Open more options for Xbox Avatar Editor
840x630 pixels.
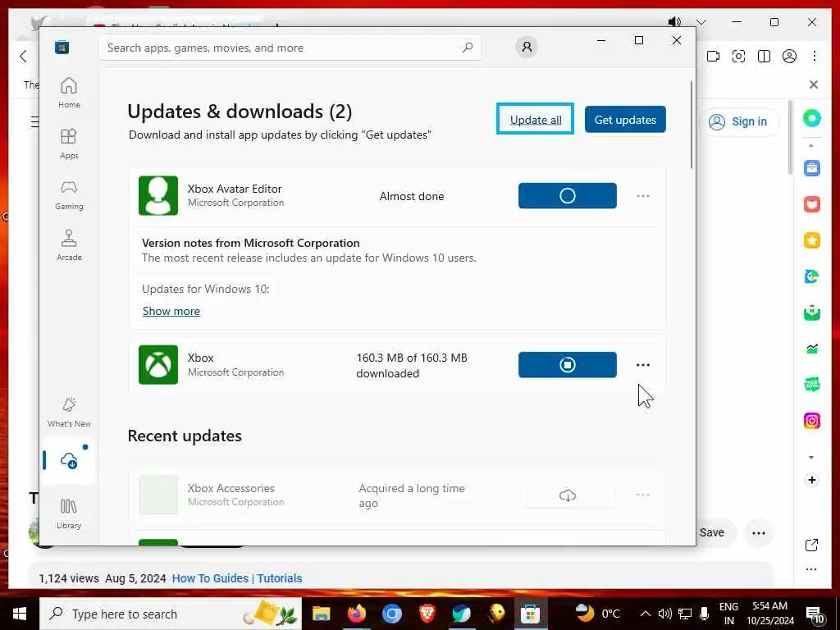[x=643, y=196]
